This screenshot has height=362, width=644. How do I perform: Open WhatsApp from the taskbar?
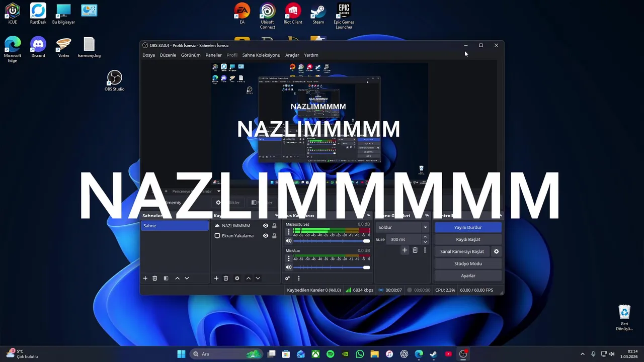coord(360,354)
